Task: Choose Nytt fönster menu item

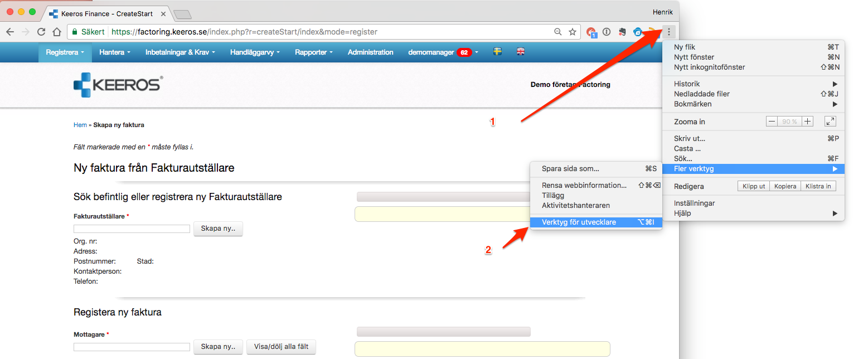Action: click(753, 57)
